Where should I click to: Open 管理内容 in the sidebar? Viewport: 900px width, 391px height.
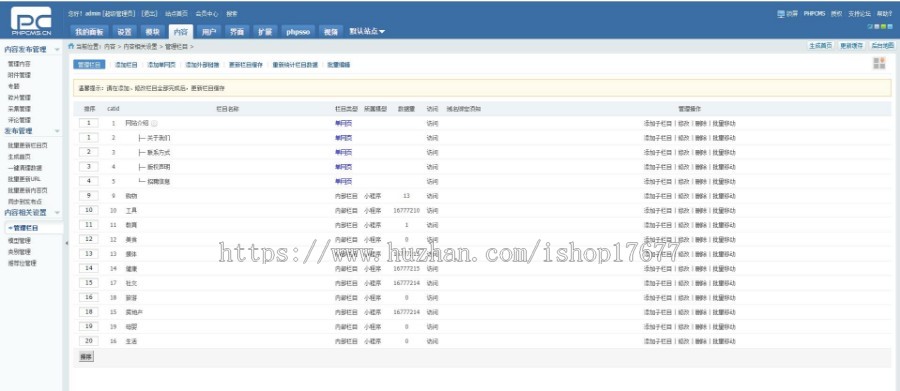[20, 64]
